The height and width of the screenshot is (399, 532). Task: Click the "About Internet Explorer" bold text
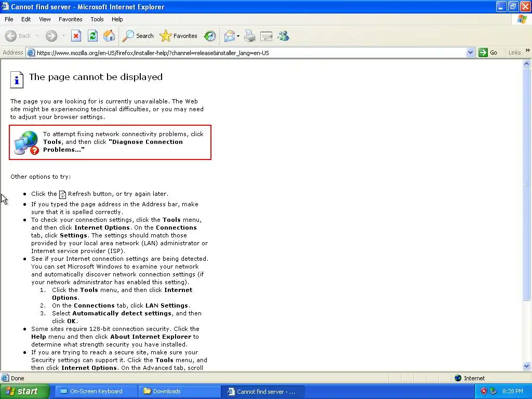[x=151, y=337]
